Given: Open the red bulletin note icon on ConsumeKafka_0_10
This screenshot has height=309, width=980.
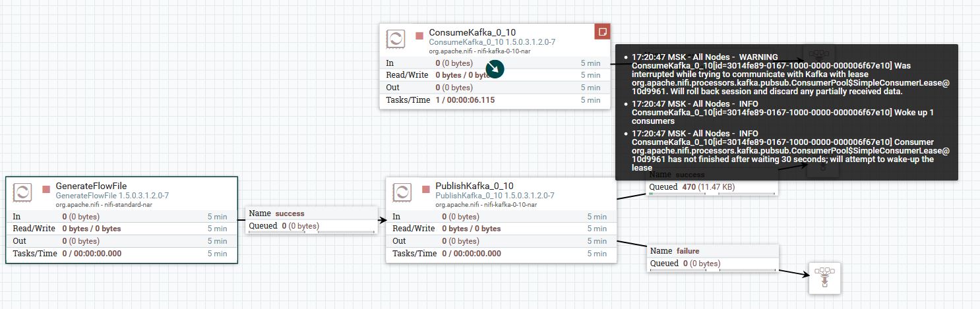Looking at the screenshot, I should tap(602, 32).
